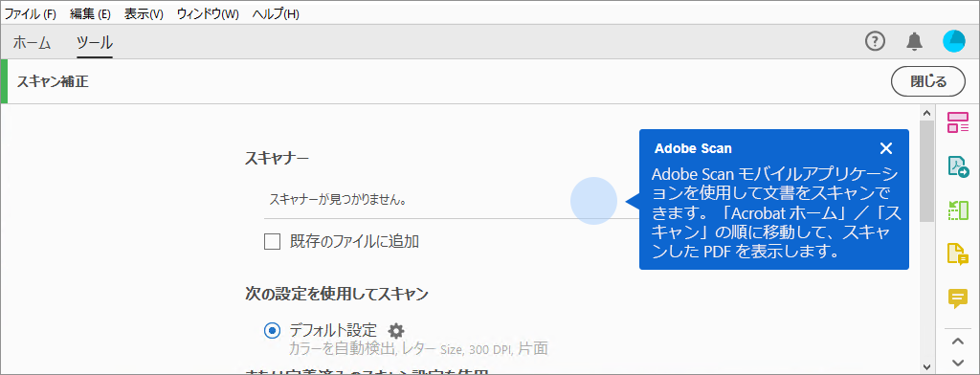The image size is (980, 375).
Task: Open the yellow Comment speech bubble icon
Action: click(x=957, y=298)
